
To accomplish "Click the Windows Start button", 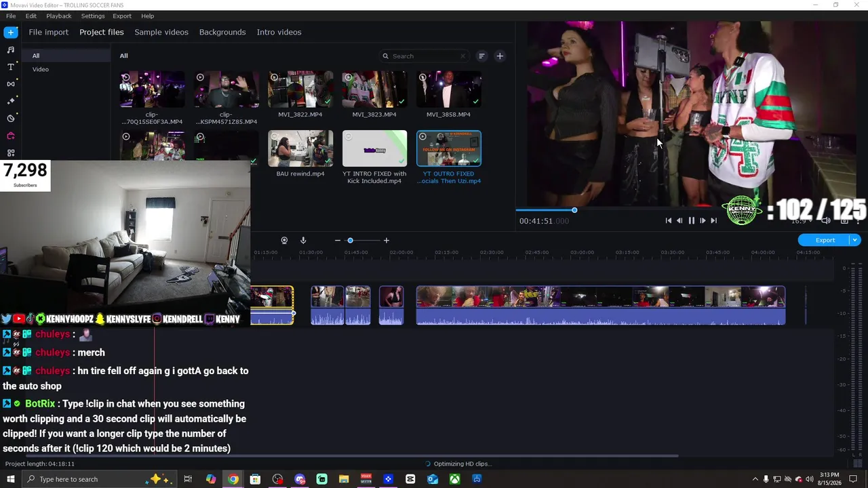I will (x=10, y=479).
